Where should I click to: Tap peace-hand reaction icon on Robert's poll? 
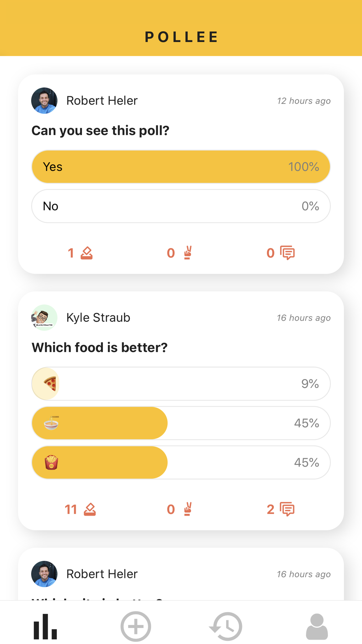[188, 253]
